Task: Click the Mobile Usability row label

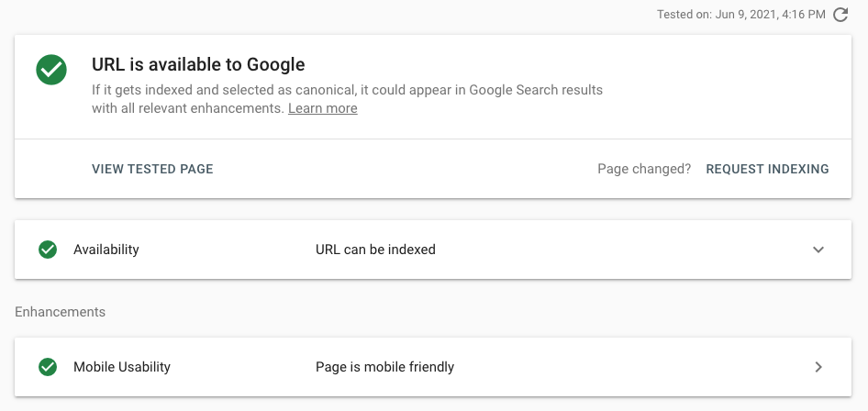Action: point(122,367)
